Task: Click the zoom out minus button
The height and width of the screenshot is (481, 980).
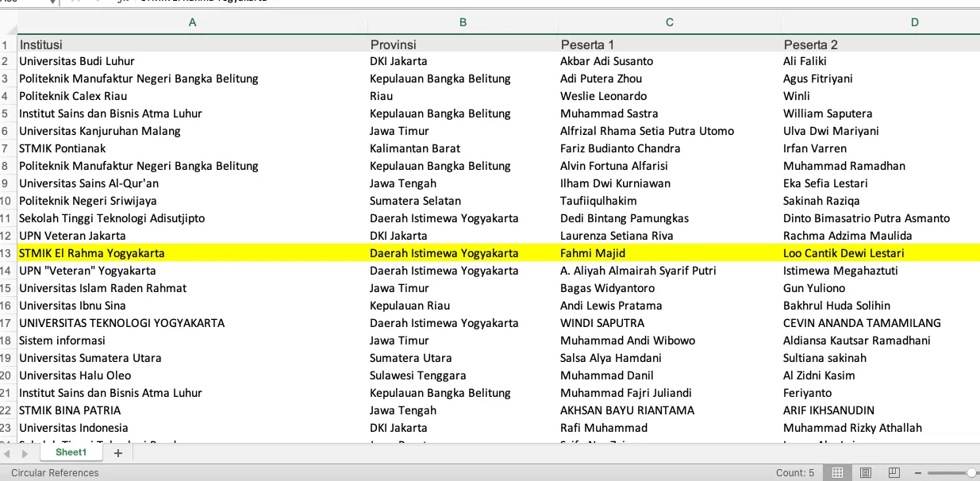Action: coord(918,472)
